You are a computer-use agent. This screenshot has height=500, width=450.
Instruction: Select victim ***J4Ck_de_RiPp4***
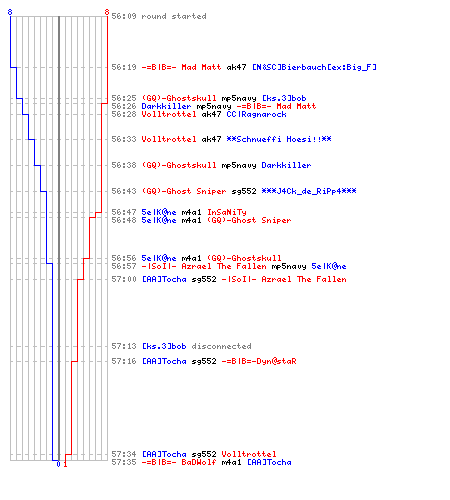[x=309, y=191]
